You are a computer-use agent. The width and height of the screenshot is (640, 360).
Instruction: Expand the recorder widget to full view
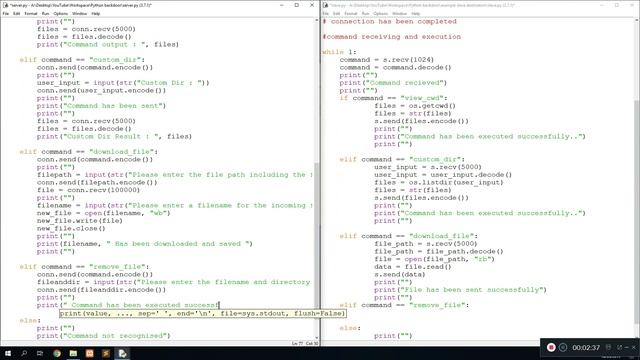620,347
